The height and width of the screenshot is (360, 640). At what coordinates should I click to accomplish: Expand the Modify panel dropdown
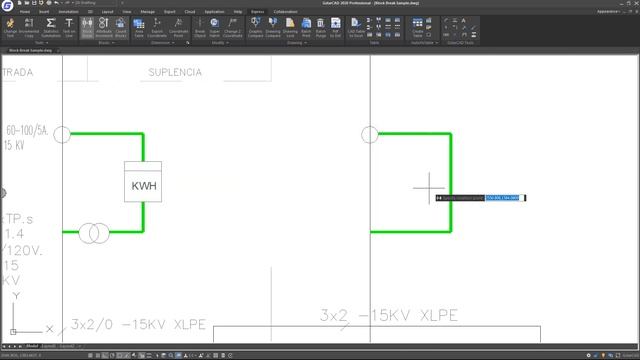pos(220,42)
